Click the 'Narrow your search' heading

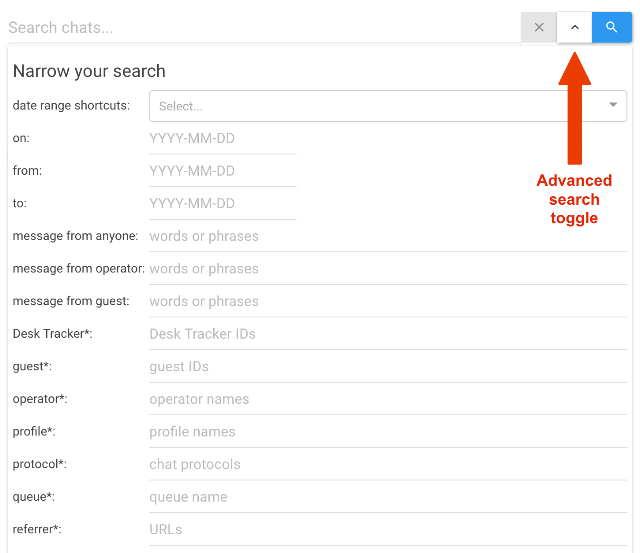tap(89, 71)
